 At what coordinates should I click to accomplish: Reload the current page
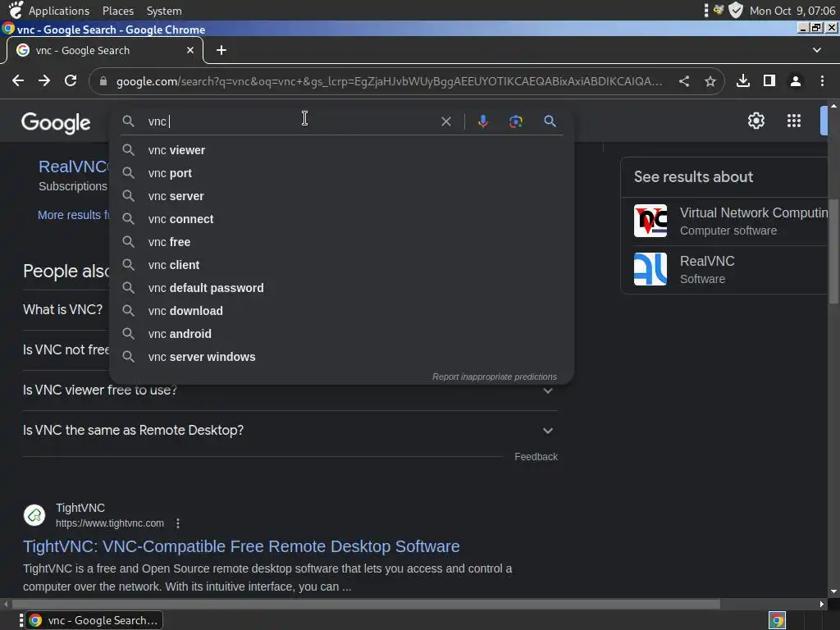tap(71, 81)
